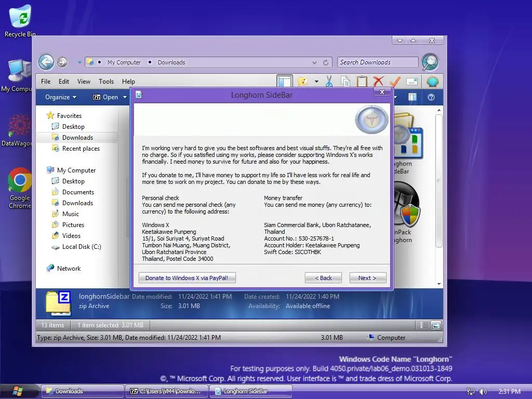
Task: Go back using the Explorer back arrow
Action: [46, 62]
